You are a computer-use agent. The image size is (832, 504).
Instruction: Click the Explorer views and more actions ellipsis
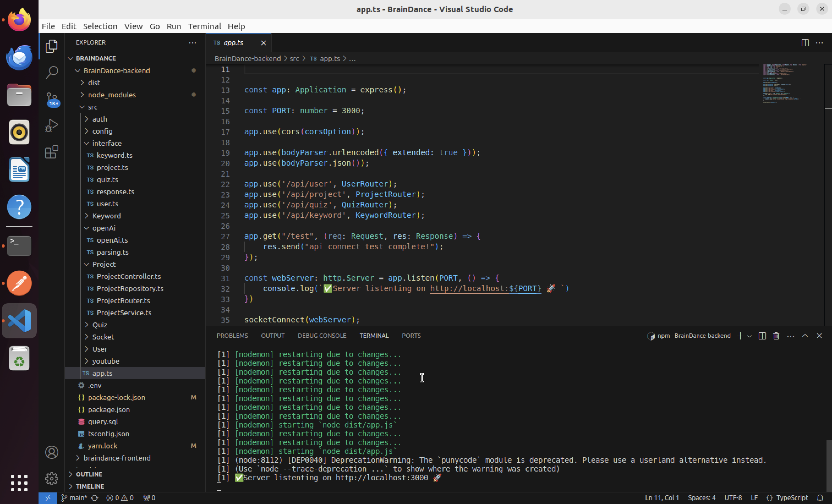click(x=193, y=43)
